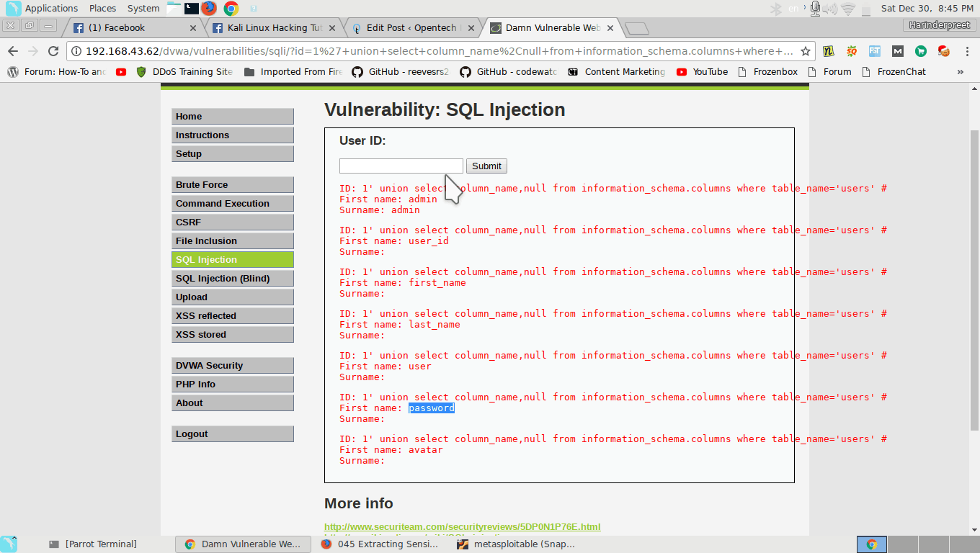Click the highlighted 'password' text
Screen dimensions: 980x553
[432, 408]
